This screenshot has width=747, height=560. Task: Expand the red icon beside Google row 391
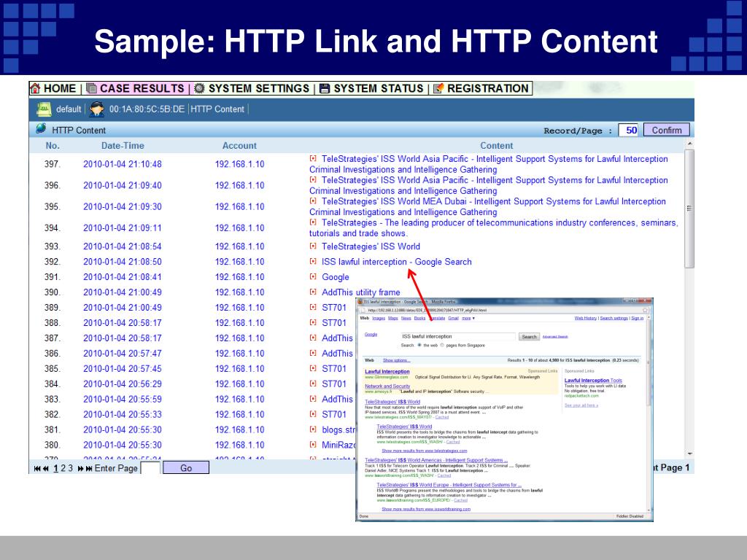[x=313, y=276]
